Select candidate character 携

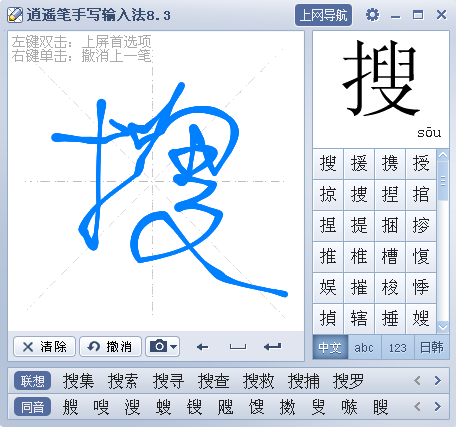click(x=390, y=164)
